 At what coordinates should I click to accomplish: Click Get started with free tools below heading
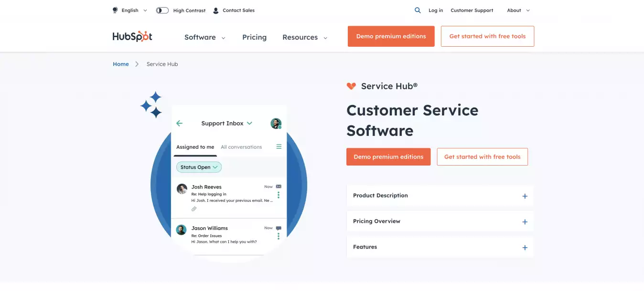(483, 157)
